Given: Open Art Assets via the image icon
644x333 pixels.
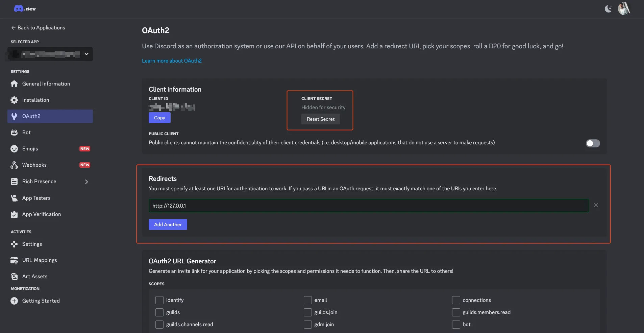Looking at the screenshot, I should (x=14, y=276).
